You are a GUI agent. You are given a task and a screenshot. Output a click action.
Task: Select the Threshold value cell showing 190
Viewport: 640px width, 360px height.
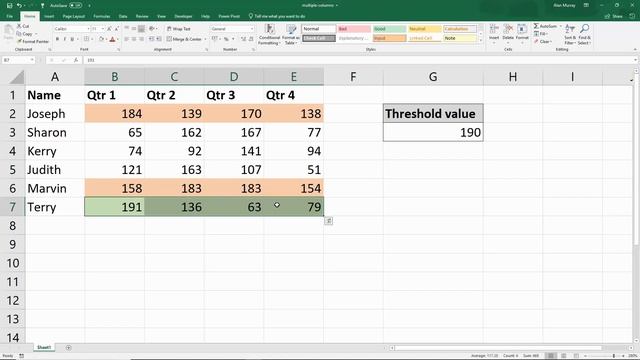click(433, 132)
